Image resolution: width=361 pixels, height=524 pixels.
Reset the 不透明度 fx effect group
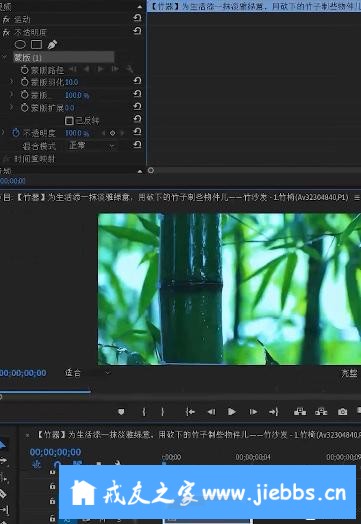point(137,31)
